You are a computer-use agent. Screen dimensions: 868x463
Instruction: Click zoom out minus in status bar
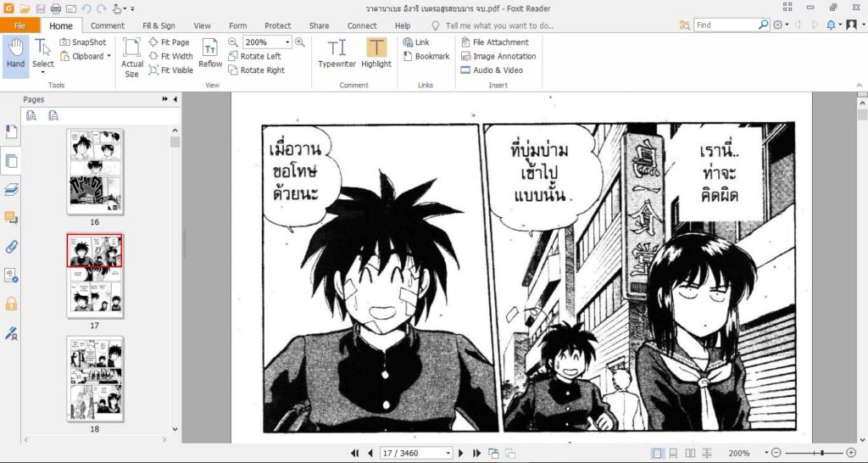pos(776,453)
